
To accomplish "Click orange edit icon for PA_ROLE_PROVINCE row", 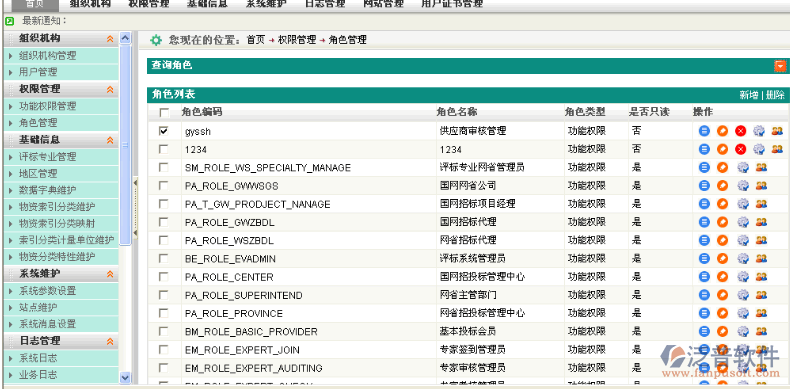I will click(722, 313).
